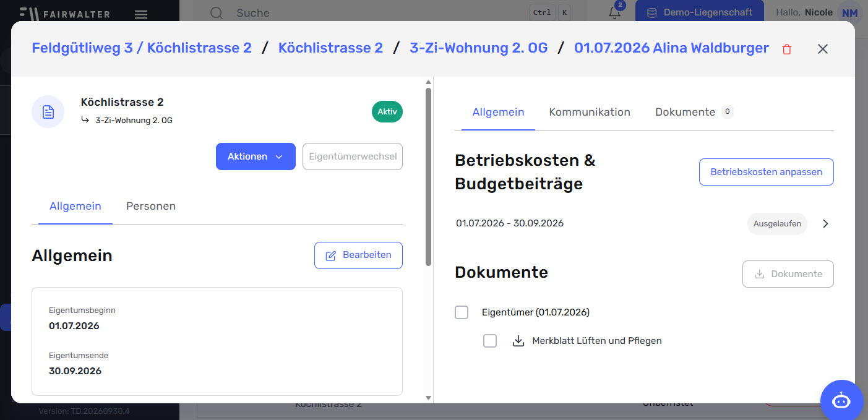The image size is (868, 420).
Task: Open the Dokumente tab with counter
Action: pyautogui.click(x=694, y=112)
